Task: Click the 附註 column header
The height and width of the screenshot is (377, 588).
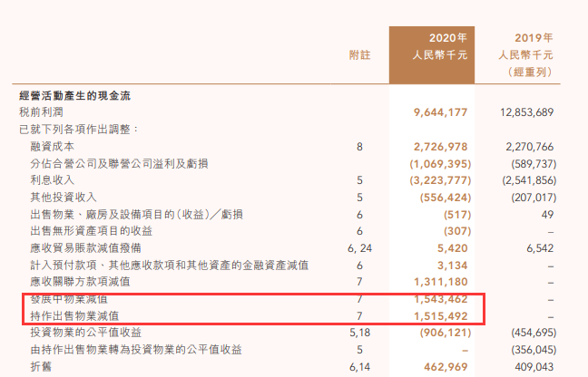Action: [x=359, y=55]
